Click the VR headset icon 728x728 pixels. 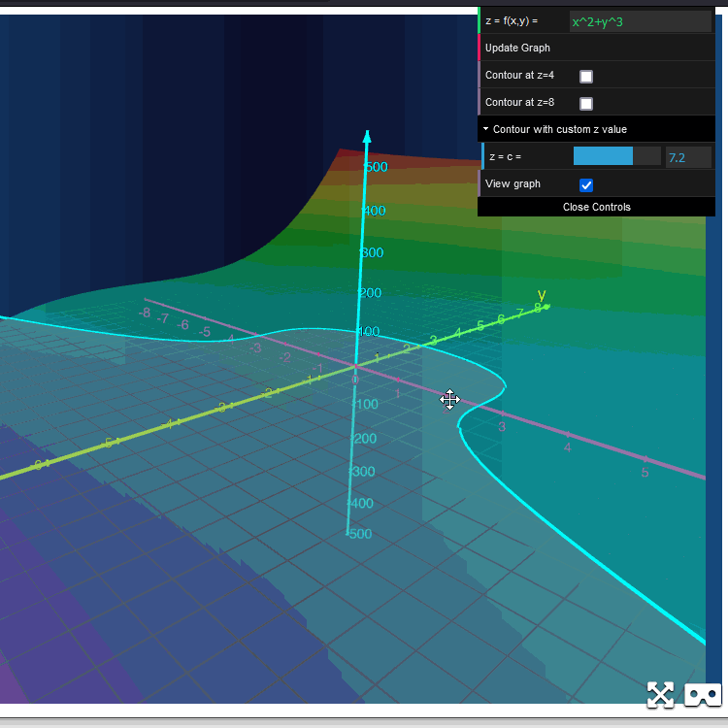pyautogui.click(x=702, y=694)
